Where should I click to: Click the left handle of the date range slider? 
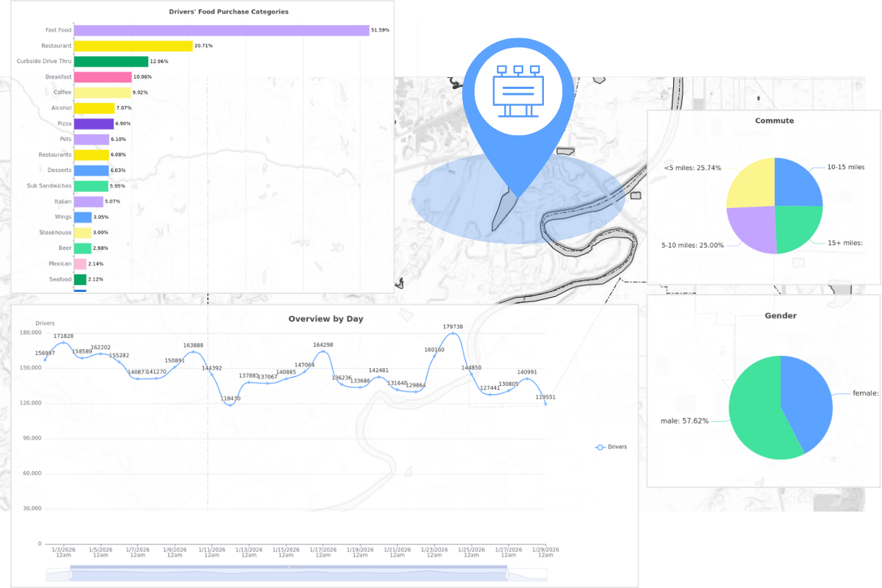coord(71,574)
